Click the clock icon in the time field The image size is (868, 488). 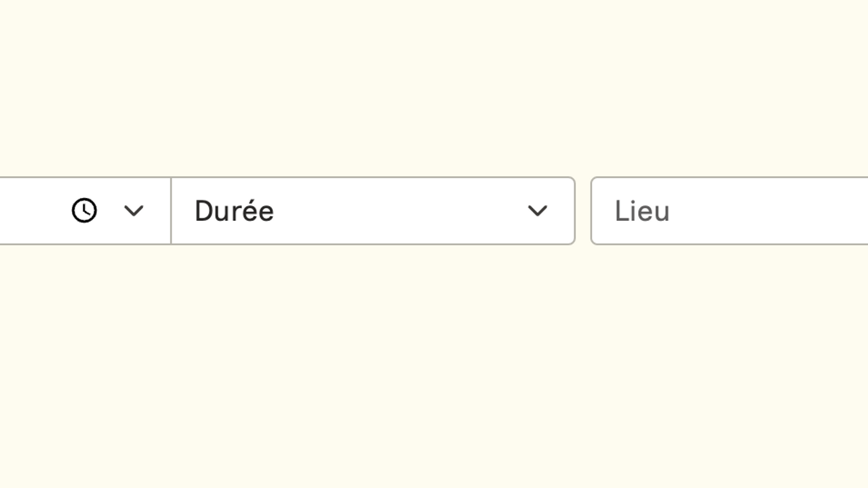click(x=84, y=211)
